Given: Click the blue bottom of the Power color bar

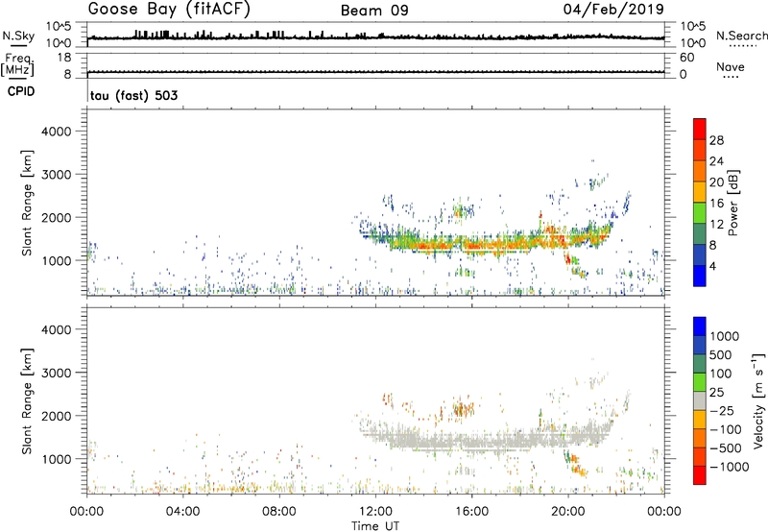Looking at the screenshot, I should (700, 276).
